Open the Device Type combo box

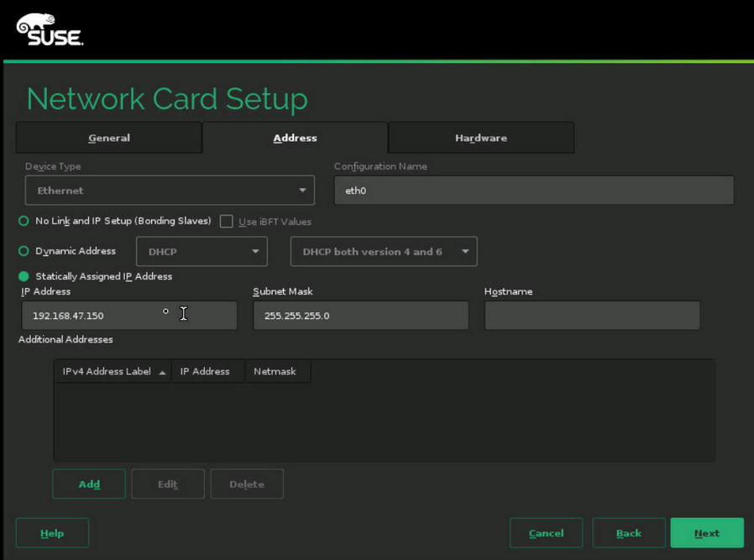168,190
